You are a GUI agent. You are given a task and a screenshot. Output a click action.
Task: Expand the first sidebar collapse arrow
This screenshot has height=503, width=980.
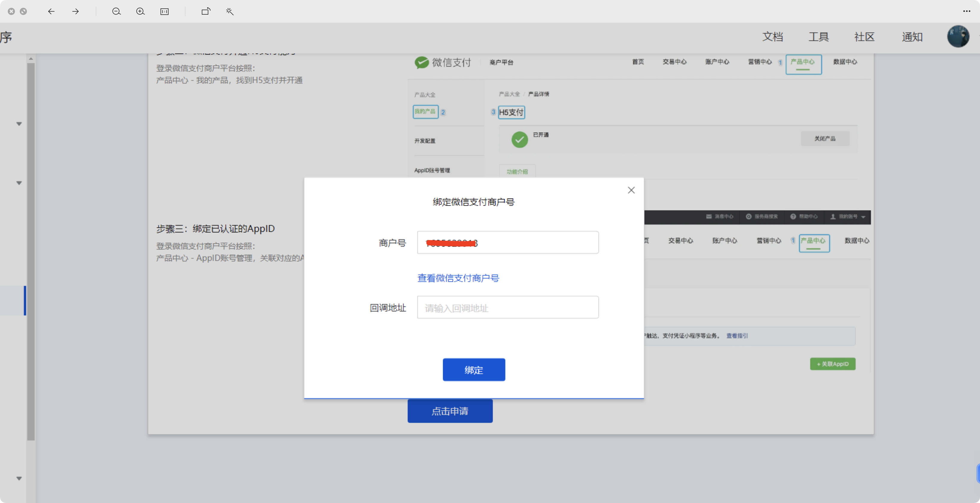19,124
